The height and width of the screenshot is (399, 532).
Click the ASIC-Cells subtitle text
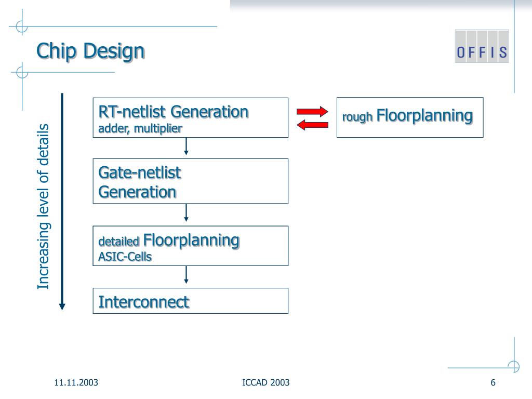[x=125, y=257]
